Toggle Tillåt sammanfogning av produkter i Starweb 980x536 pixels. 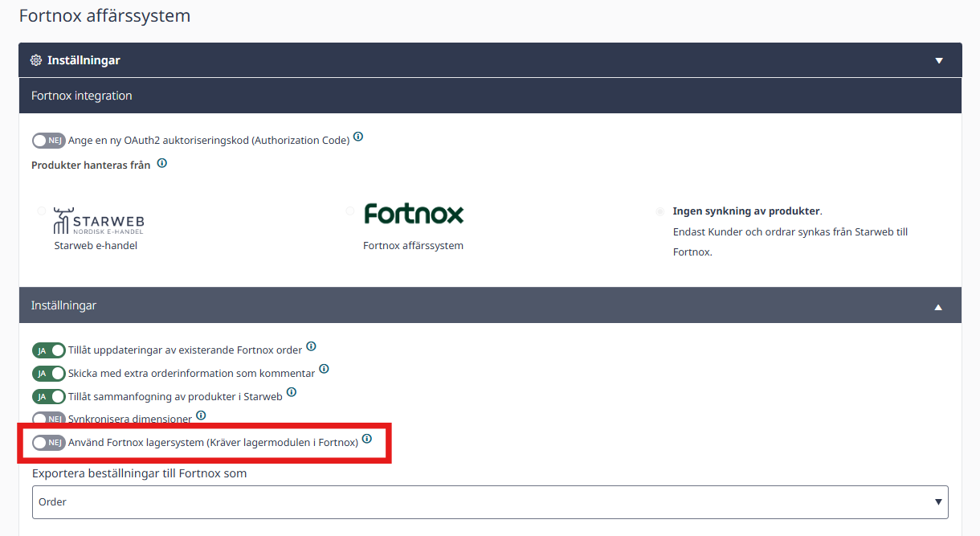[48, 396]
